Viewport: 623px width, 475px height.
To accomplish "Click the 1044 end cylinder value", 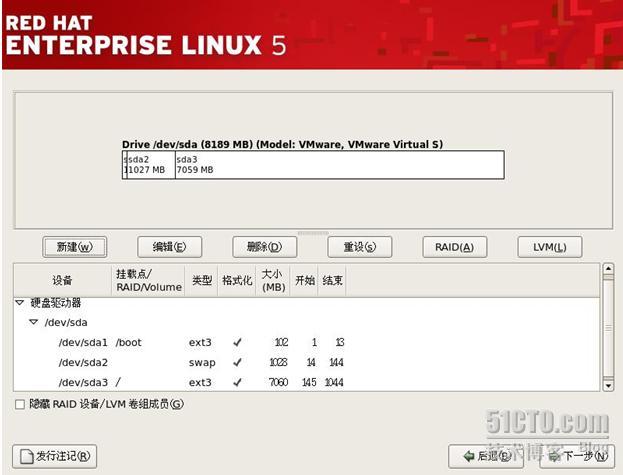I will (x=334, y=382).
